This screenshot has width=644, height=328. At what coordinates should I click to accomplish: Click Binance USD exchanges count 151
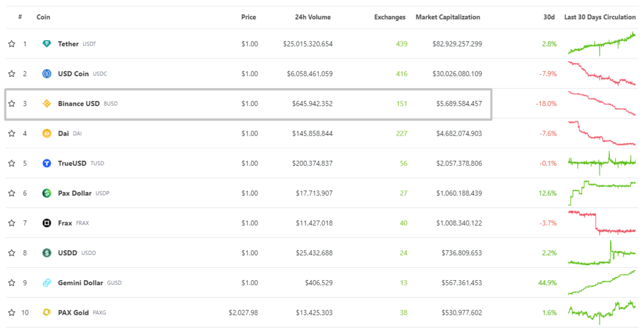(402, 104)
